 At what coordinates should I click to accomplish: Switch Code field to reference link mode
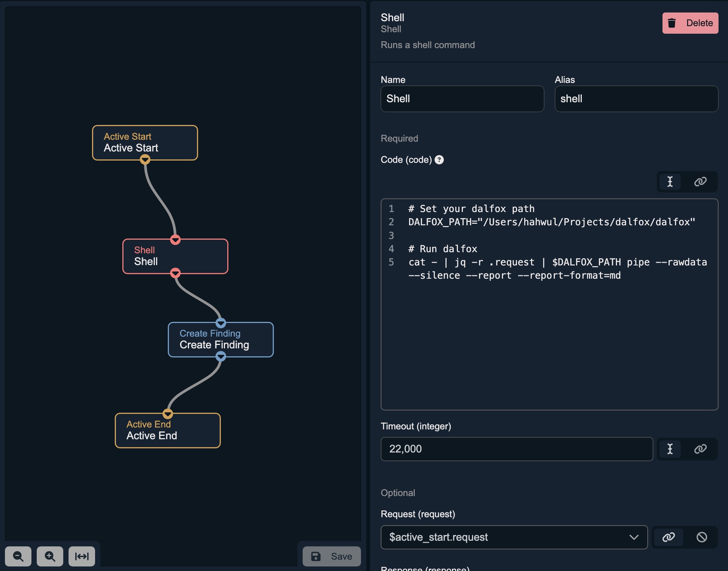700,182
